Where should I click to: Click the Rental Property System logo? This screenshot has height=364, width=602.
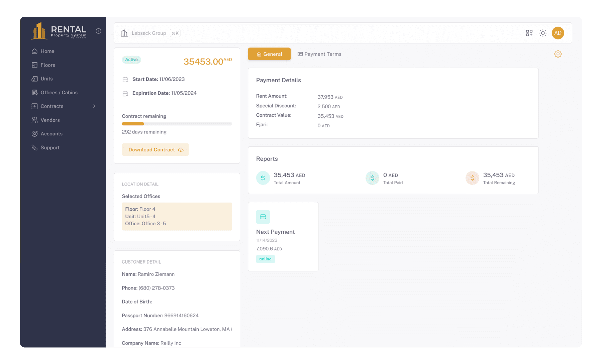pyautogui.click(x=59, y=31)
